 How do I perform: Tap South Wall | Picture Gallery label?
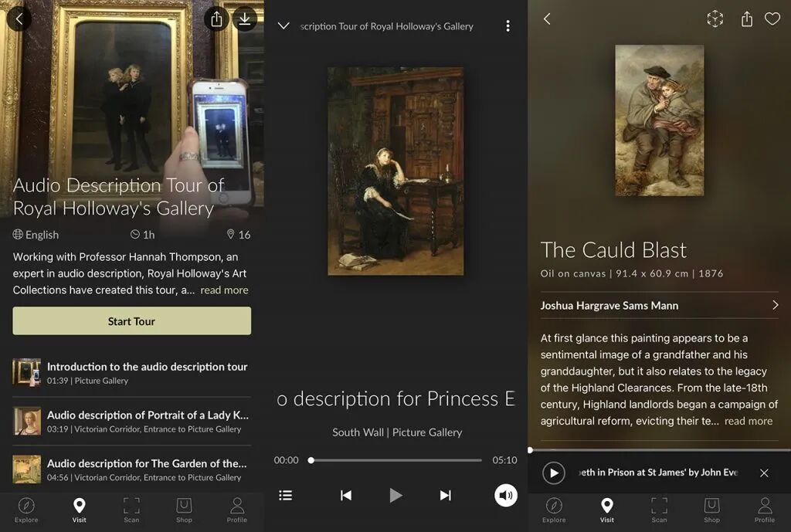(397, 432)
